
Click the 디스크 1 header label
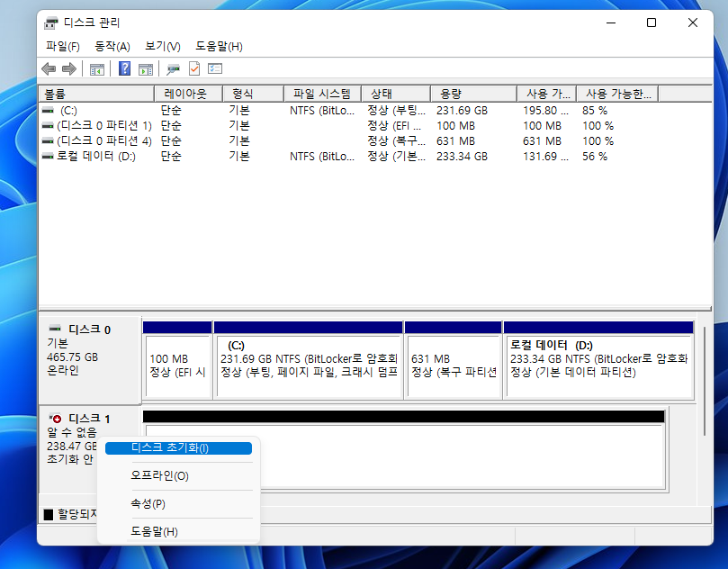(90, 419)
